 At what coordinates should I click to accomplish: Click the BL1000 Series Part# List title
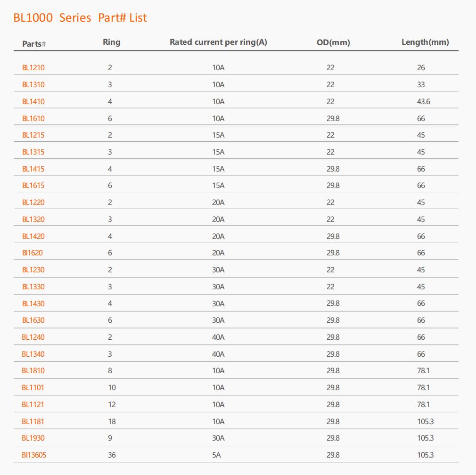click(x=80, y=17)
